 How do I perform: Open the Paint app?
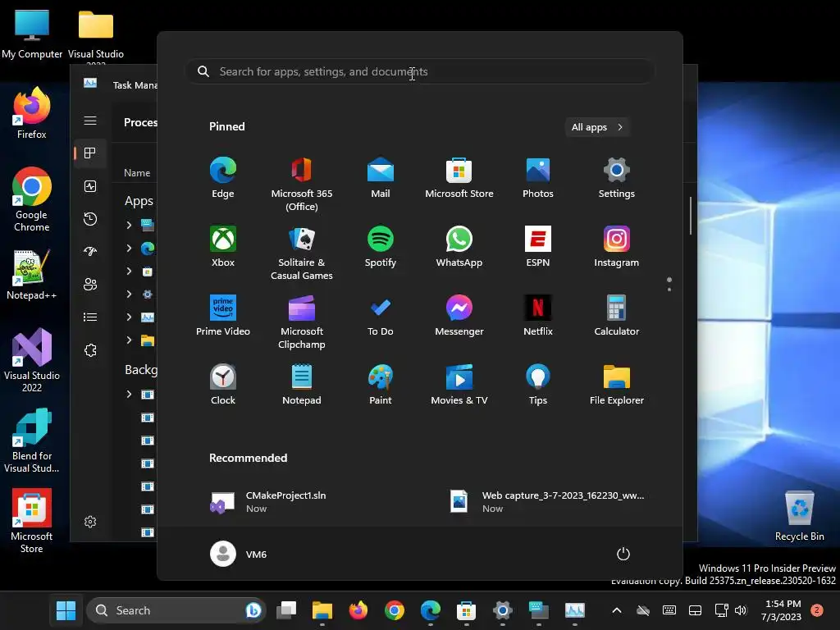point(381,384)
